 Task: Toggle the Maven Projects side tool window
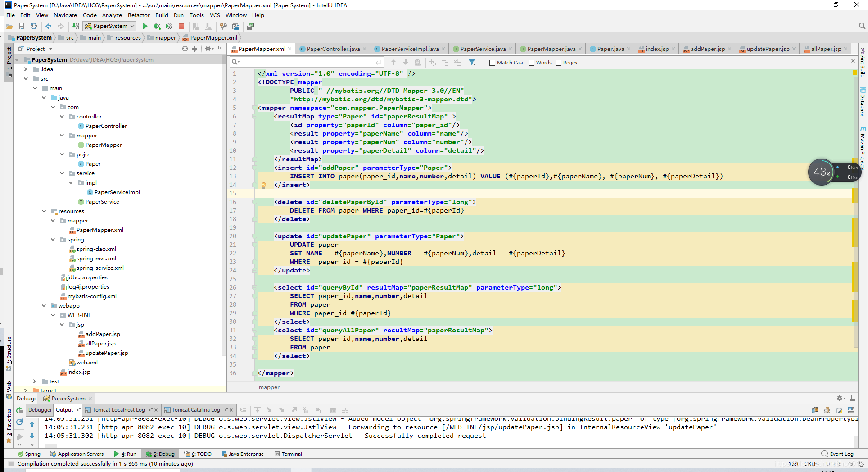[863, 148]
